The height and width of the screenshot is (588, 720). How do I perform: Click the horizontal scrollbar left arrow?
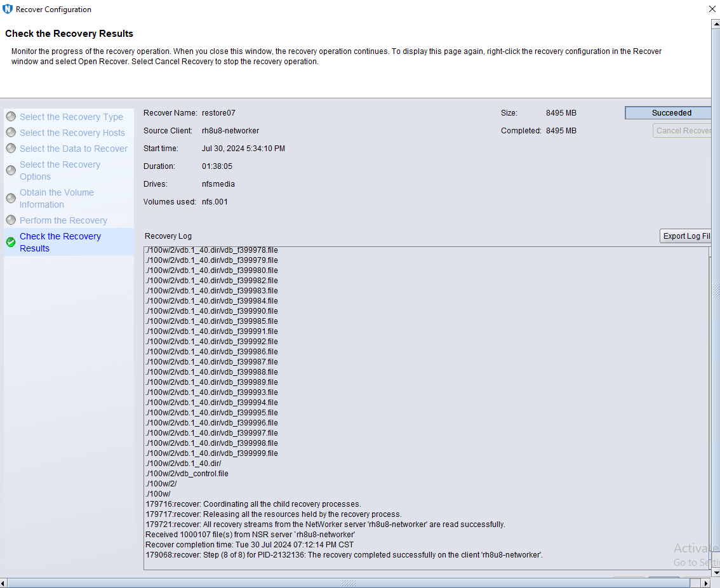point(4,584)
